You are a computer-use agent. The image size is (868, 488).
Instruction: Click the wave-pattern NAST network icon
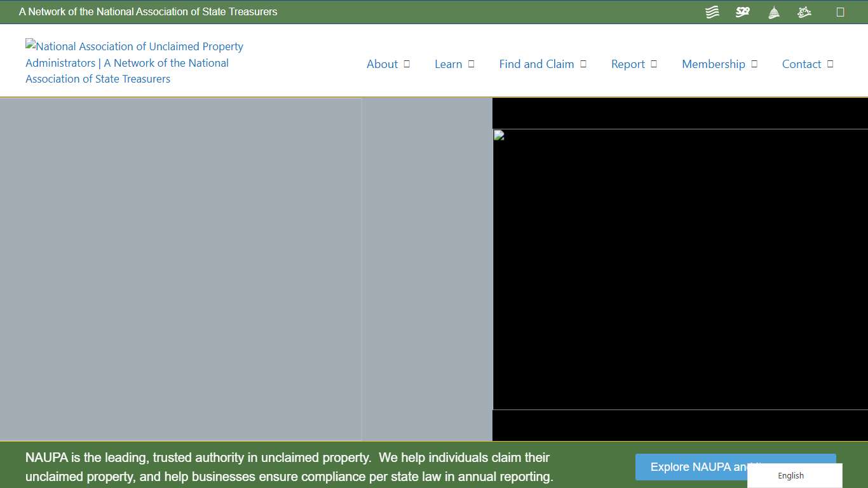pos(712,11)
